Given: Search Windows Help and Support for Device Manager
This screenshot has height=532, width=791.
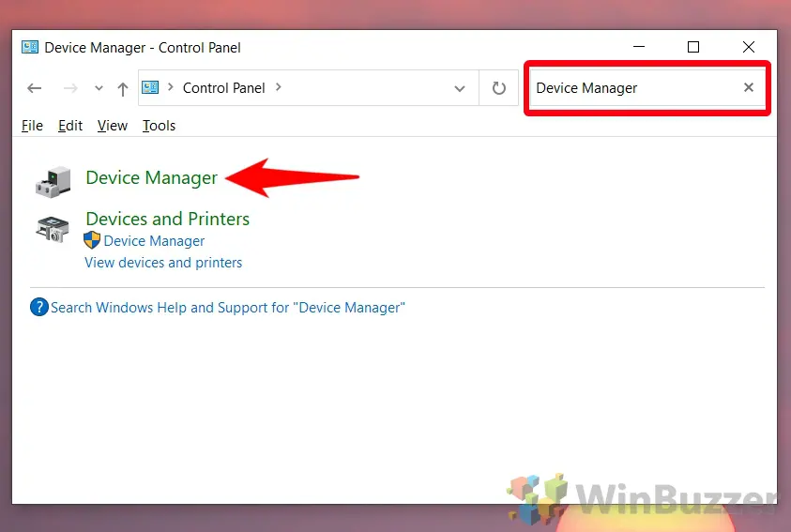Looking at the screenshot, I should (227, 308).
